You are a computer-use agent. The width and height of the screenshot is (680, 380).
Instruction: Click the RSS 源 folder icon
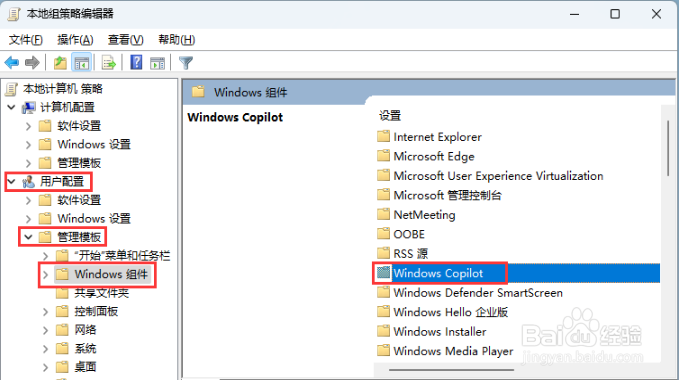click(x=383, y=253)
